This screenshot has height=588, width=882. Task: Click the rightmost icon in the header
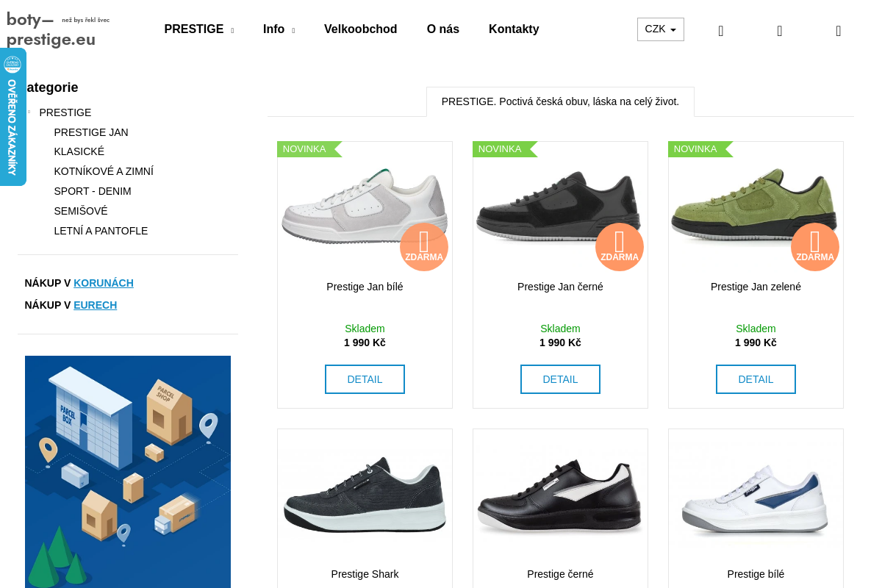(x=839, y=31)
